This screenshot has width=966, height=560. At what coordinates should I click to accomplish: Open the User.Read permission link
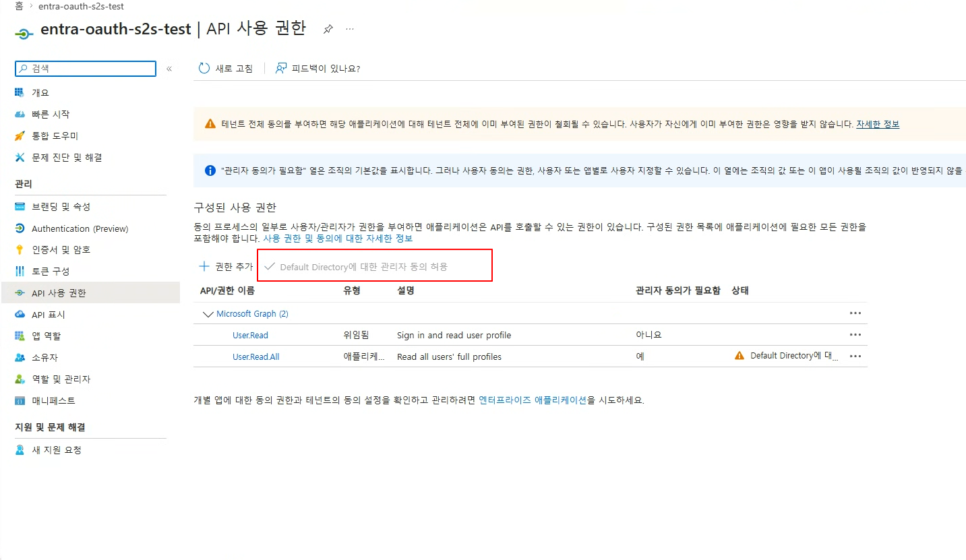point(250,335)
